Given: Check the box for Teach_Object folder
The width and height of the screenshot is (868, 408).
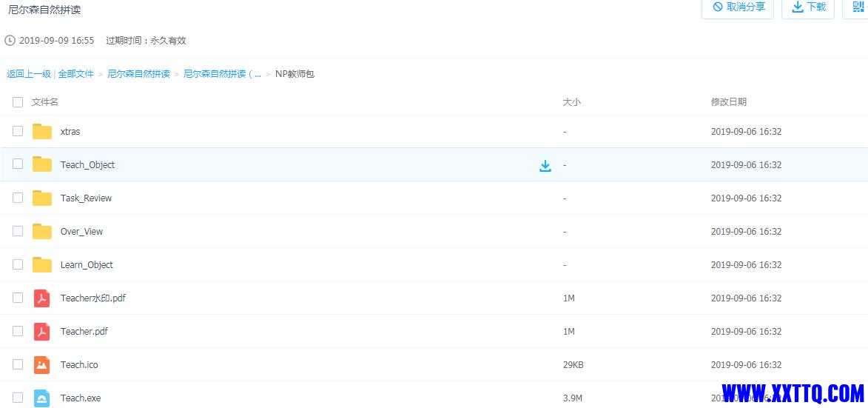Looking at the screenshot, I should (x=18, y=164).
